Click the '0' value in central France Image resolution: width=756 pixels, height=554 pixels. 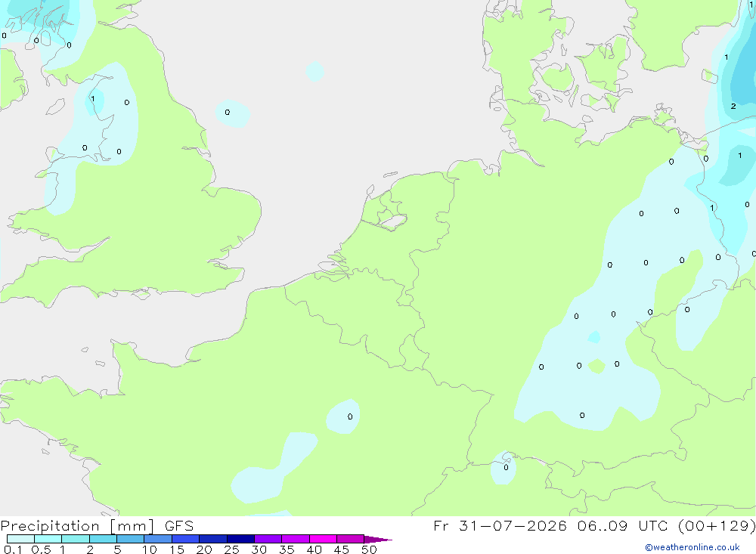tap(350, 416)
